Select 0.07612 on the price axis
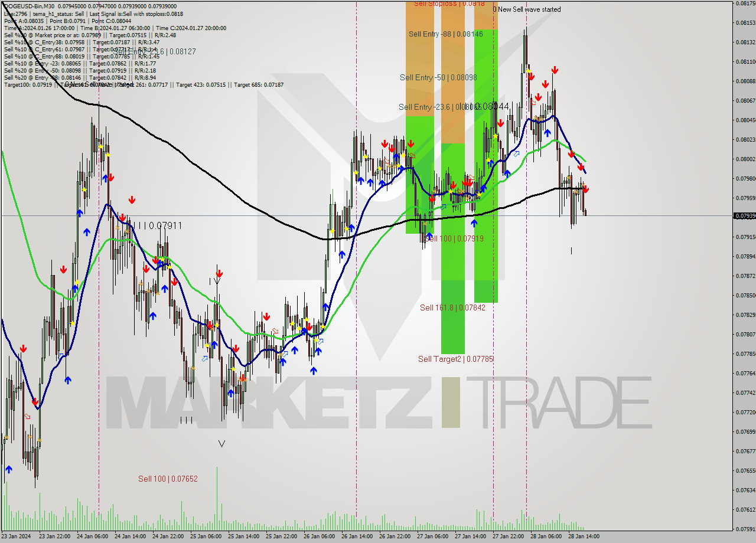 [745, 509]
